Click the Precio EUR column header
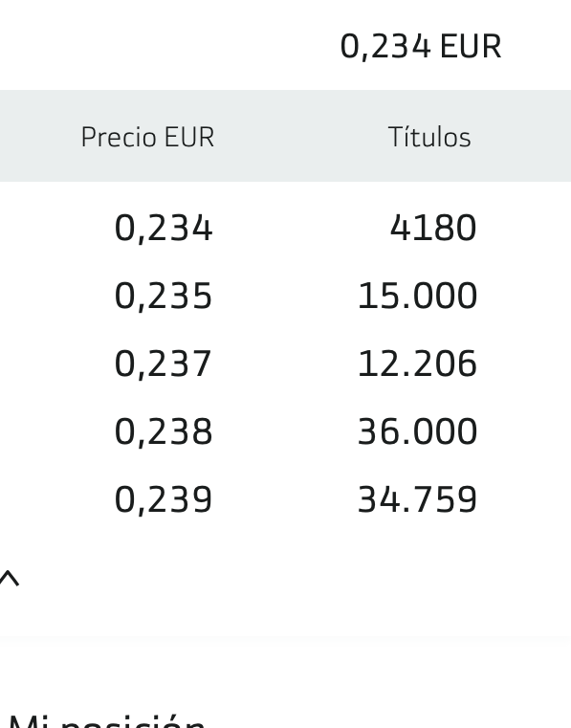 147,137
